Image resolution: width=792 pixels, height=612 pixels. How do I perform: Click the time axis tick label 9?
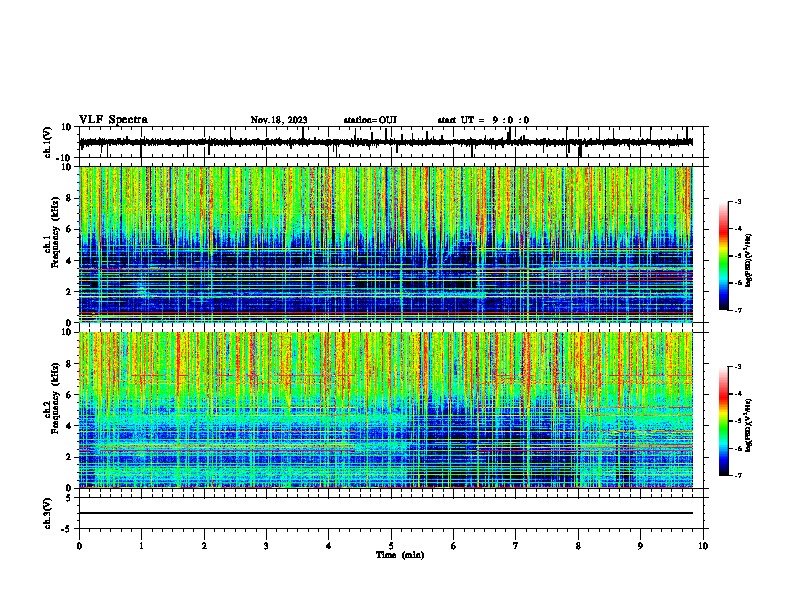(x=640, y=546)
